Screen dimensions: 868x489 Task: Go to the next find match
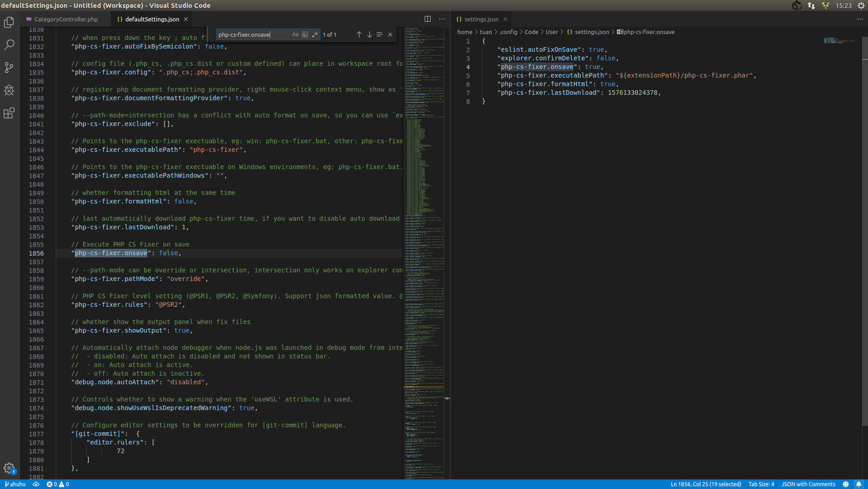[x=369, y=35]
